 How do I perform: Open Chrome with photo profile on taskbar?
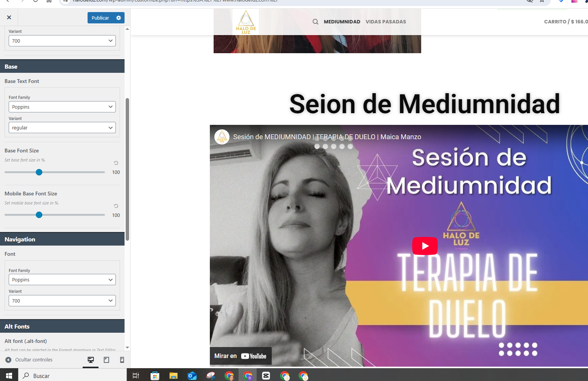229,376
